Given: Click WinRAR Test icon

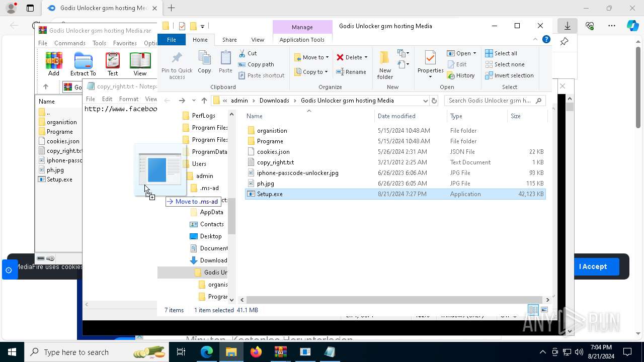Looking at the screenshot, I should point(113,64).
